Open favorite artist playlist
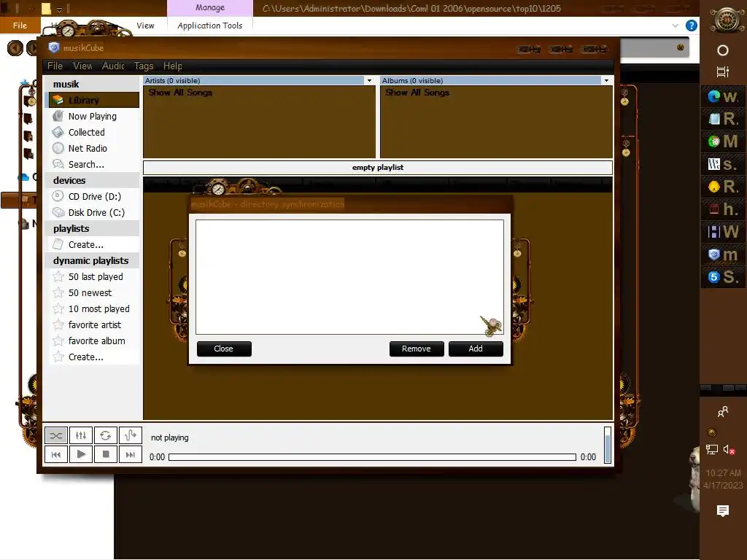Image resolution: width=747 pixels, height=560 pixels. pyautogui.click(x=94, y=324)
